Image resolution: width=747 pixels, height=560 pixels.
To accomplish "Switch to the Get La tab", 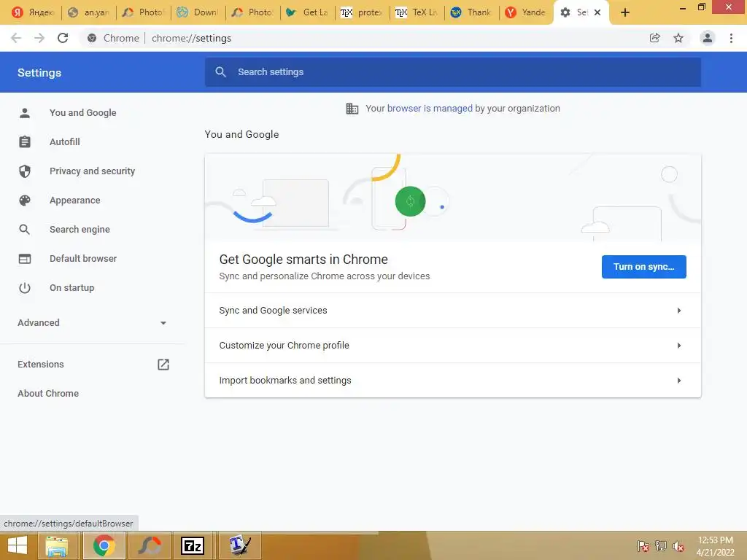I will [308, 12].
